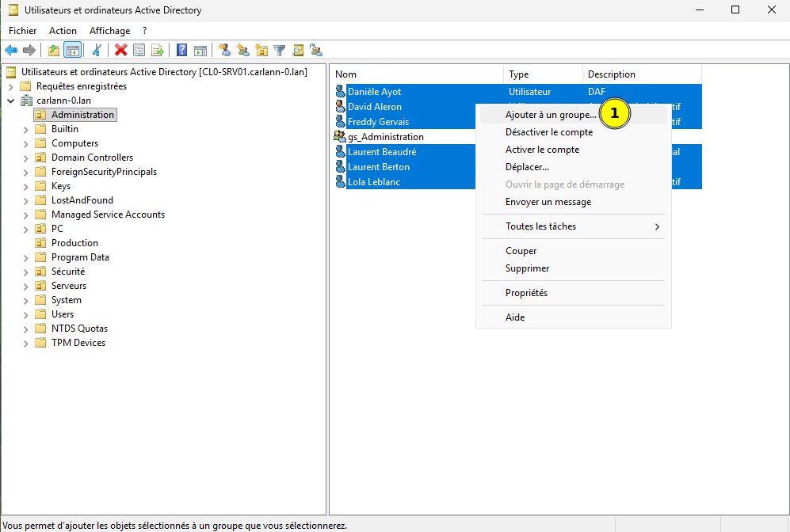Screen dimensions: 790x532
Task: Expand the Serveurs organizational unit
Action: 25,286
